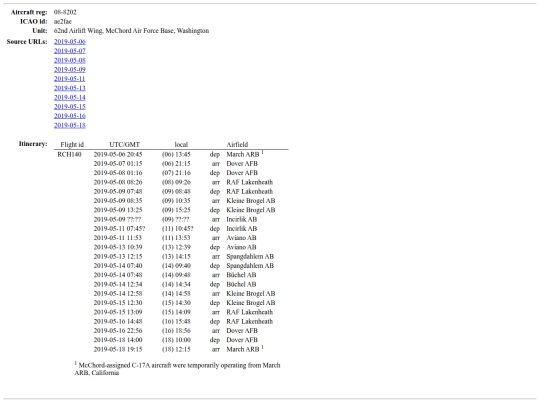This screenshot has height=405, width=540.
Task: Click the McChord-assigned C-17A footnote text
Action: 178,369
